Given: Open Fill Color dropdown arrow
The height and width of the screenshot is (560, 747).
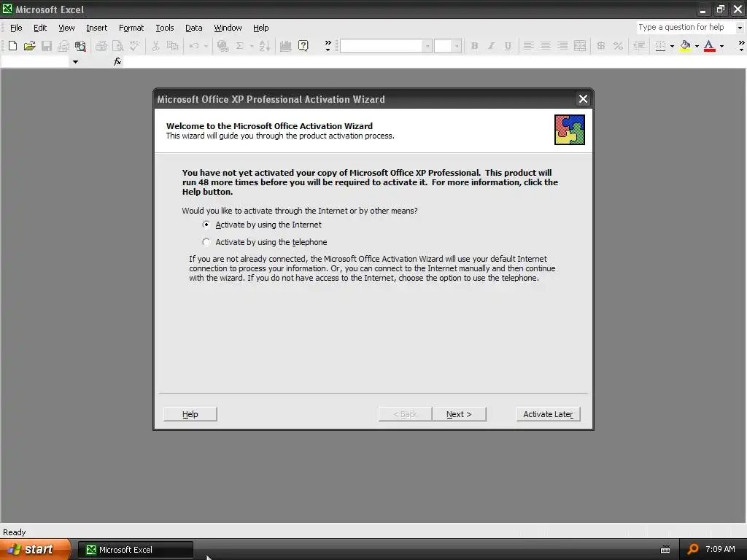Looking at the screenshot, I should (x=697, y=46).
